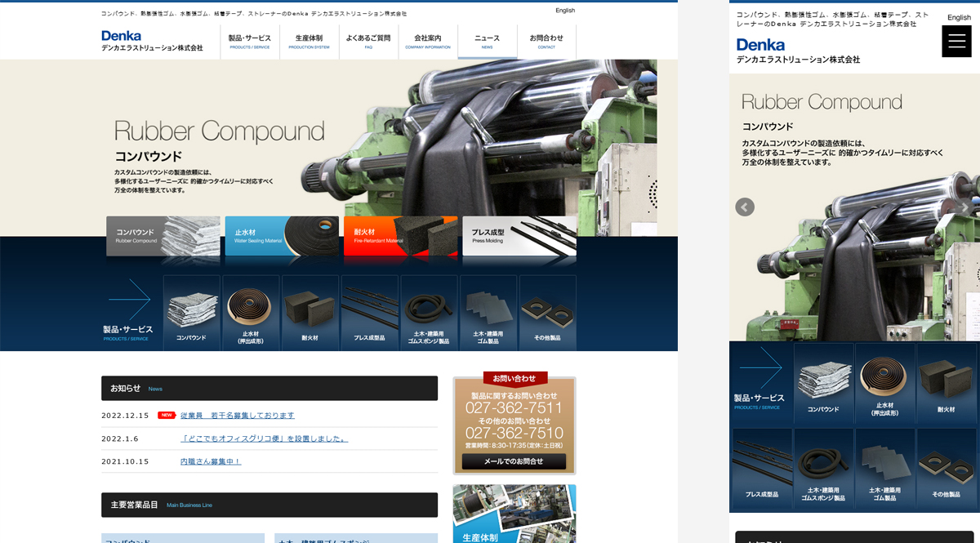Click phone number 027-362-7510

point(514,433)
